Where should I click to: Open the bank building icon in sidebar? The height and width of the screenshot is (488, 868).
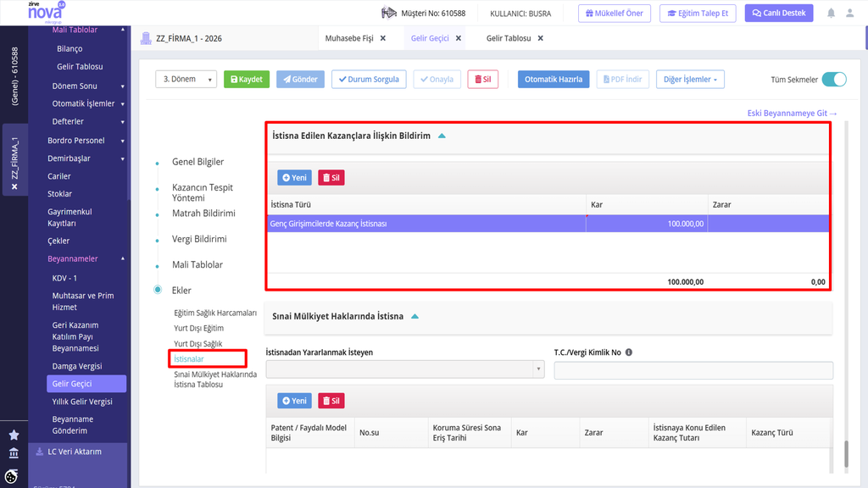point(14,453)
